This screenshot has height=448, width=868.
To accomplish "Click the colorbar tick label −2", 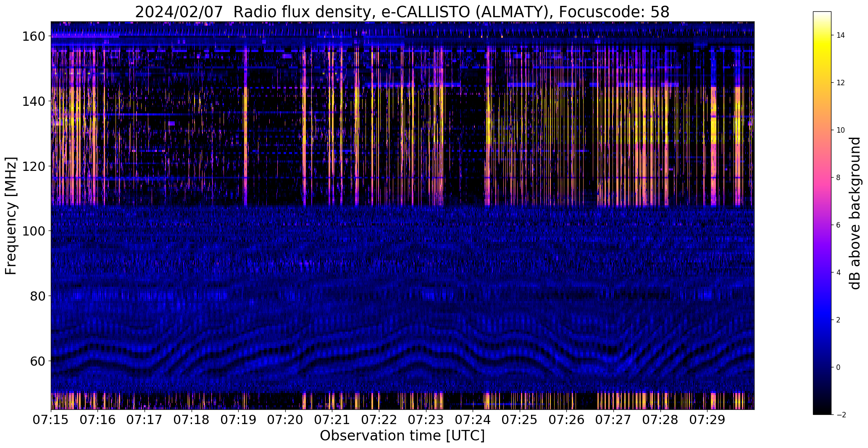I will (841, 415).
